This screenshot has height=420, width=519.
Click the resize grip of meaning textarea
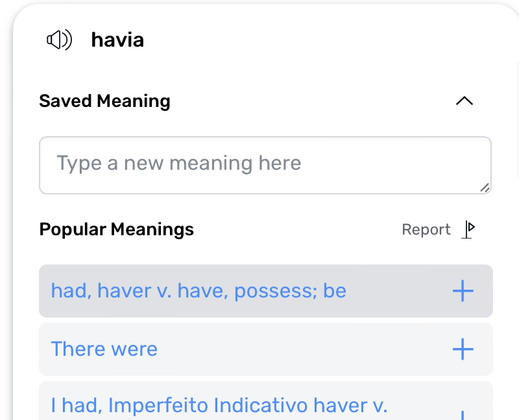click(x=485, y=187)
